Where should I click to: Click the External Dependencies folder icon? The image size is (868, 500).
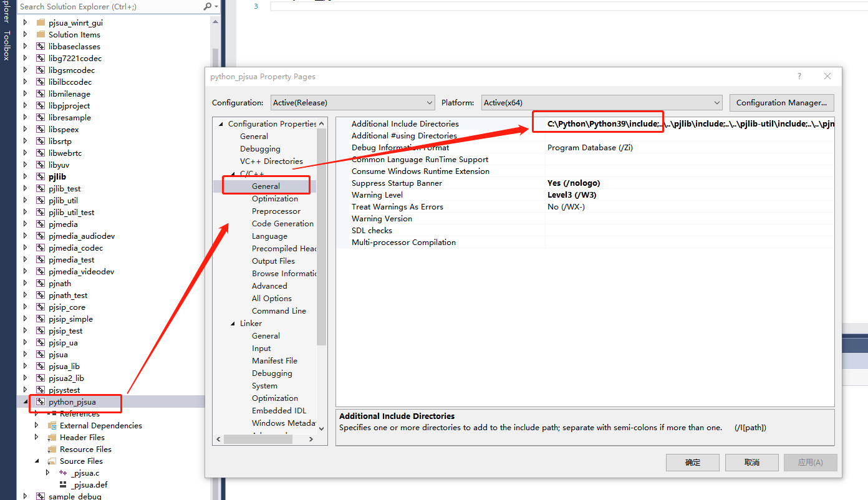[52, 425]
